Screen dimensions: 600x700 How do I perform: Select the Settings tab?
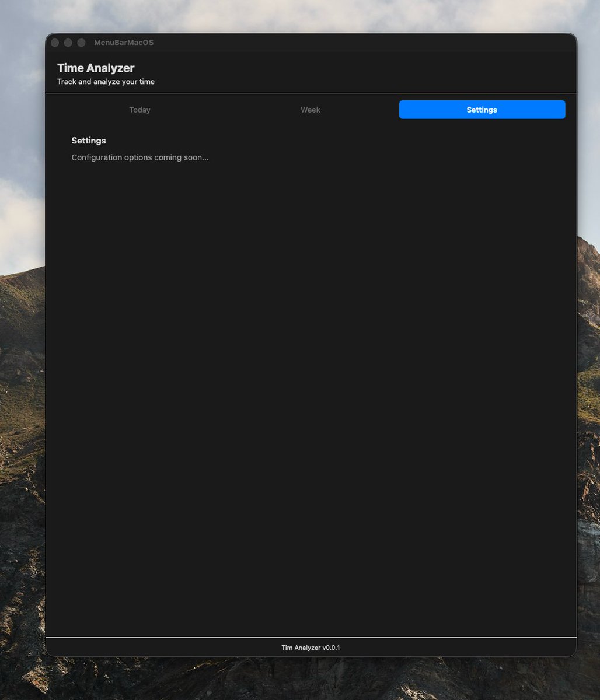tap(482, 110)
